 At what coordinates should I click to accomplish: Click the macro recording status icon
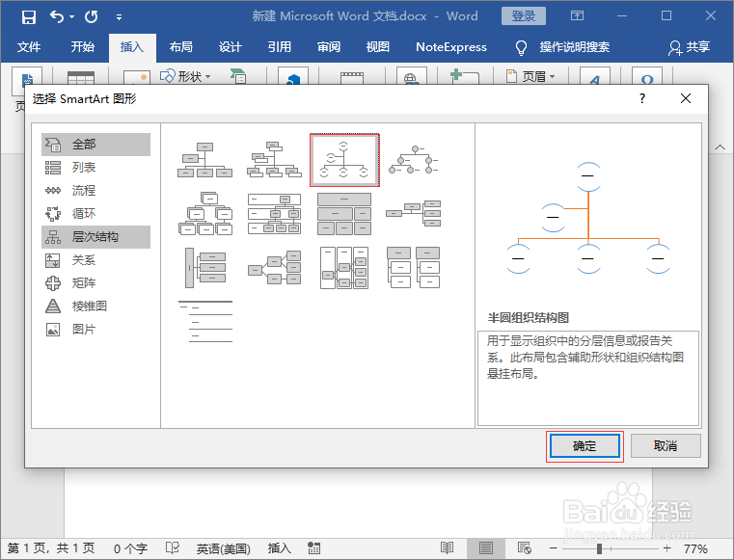pyautogui.click(x=313, y=547)
